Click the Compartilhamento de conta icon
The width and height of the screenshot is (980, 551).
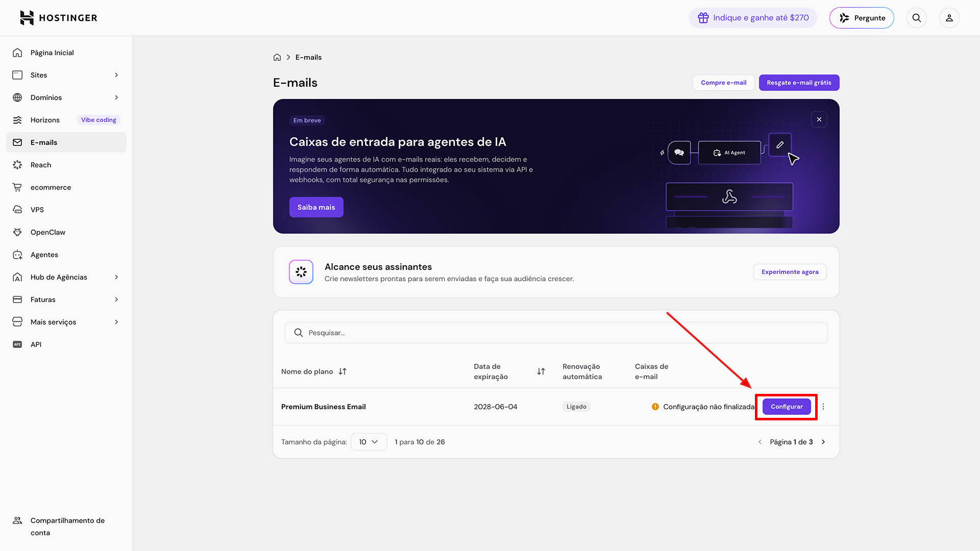tap(17, 520)
